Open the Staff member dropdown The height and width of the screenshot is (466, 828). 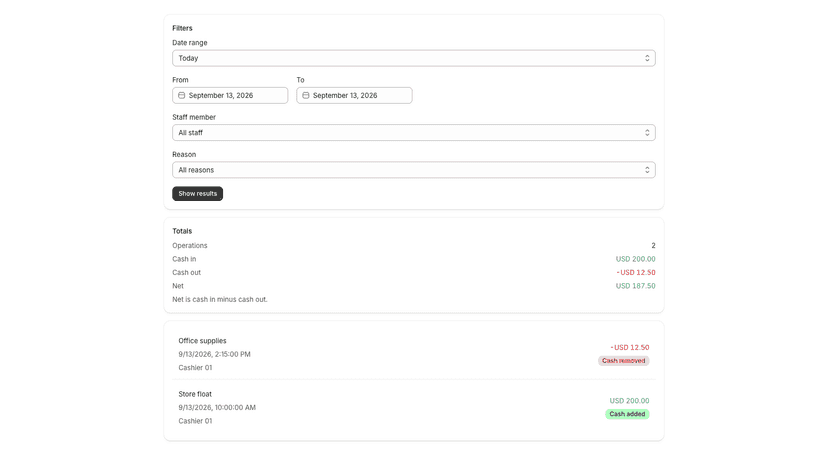tap(413, 133)
